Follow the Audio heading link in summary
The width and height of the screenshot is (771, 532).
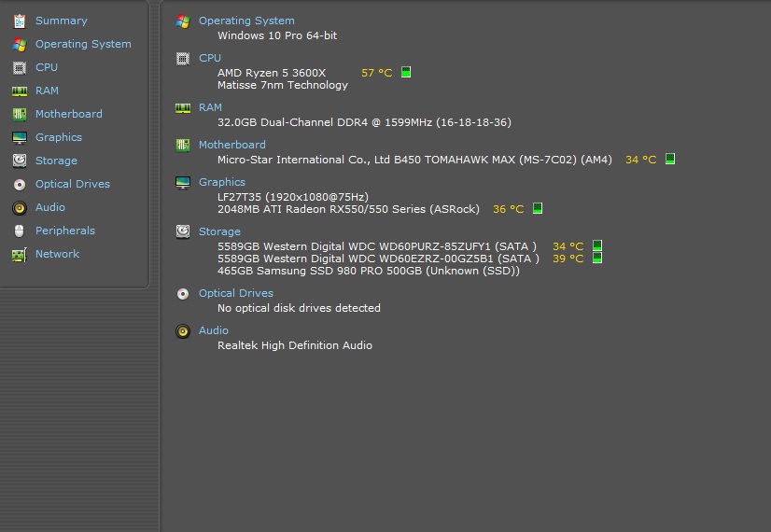[x=214, y=331]
